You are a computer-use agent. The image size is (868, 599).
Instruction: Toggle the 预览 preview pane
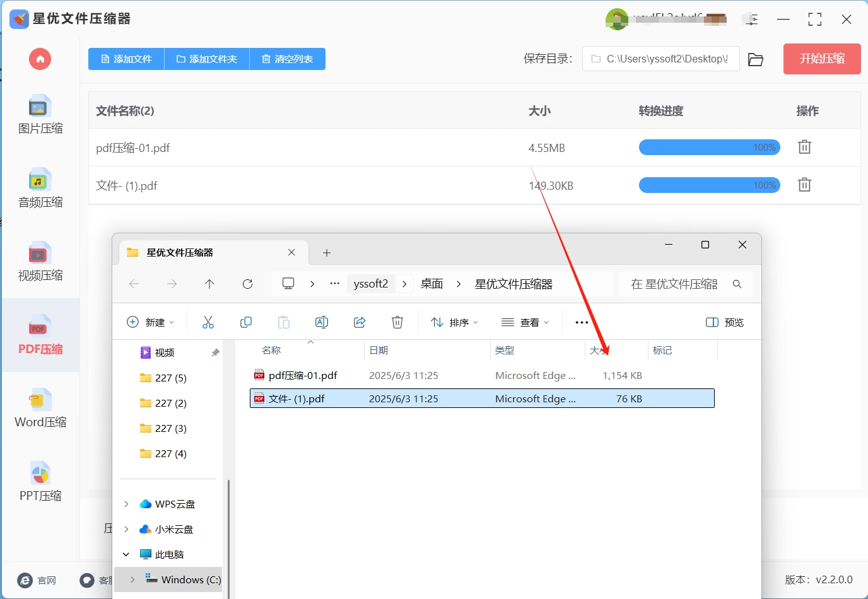click(725, 322)
